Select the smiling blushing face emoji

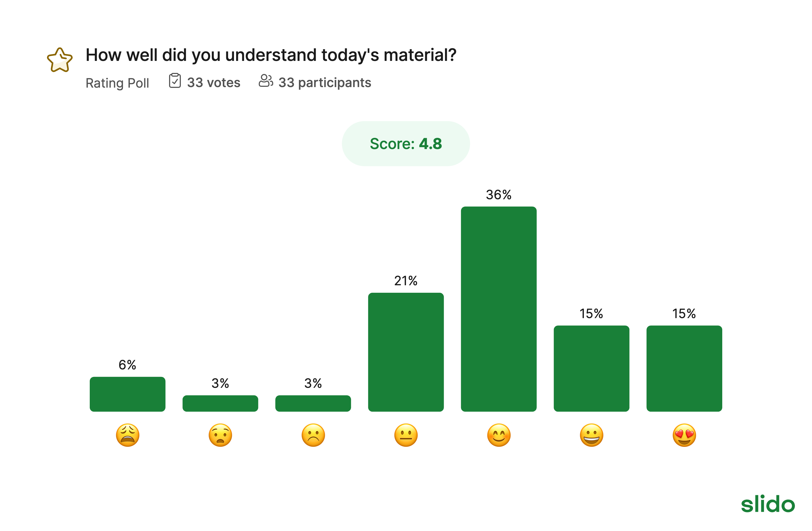(499, 435)
